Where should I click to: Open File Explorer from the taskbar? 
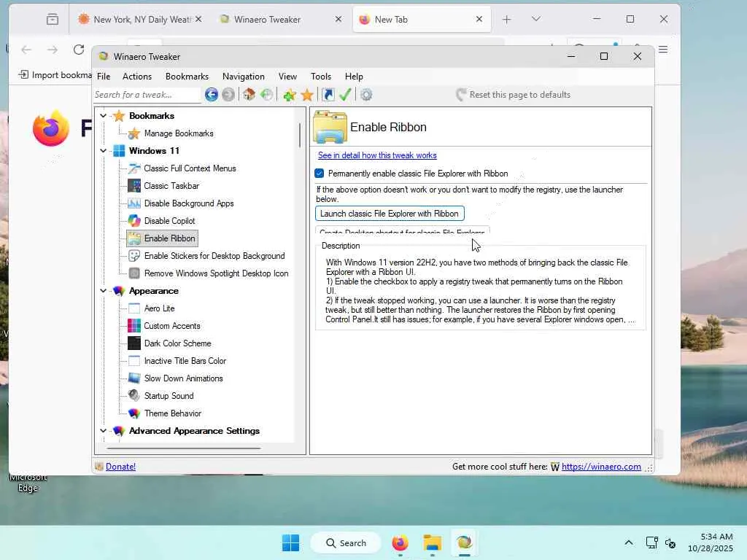(x=432, y=542)
